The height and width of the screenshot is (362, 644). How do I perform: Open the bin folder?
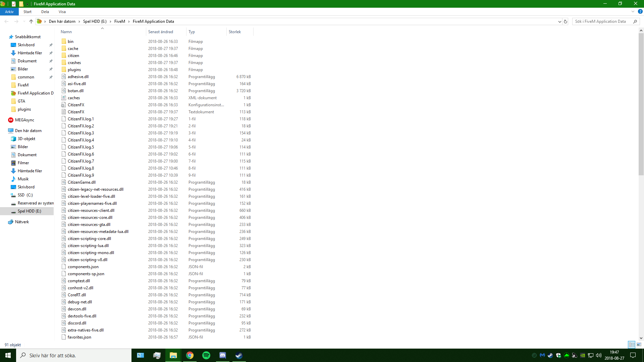[x=70, y=41]
